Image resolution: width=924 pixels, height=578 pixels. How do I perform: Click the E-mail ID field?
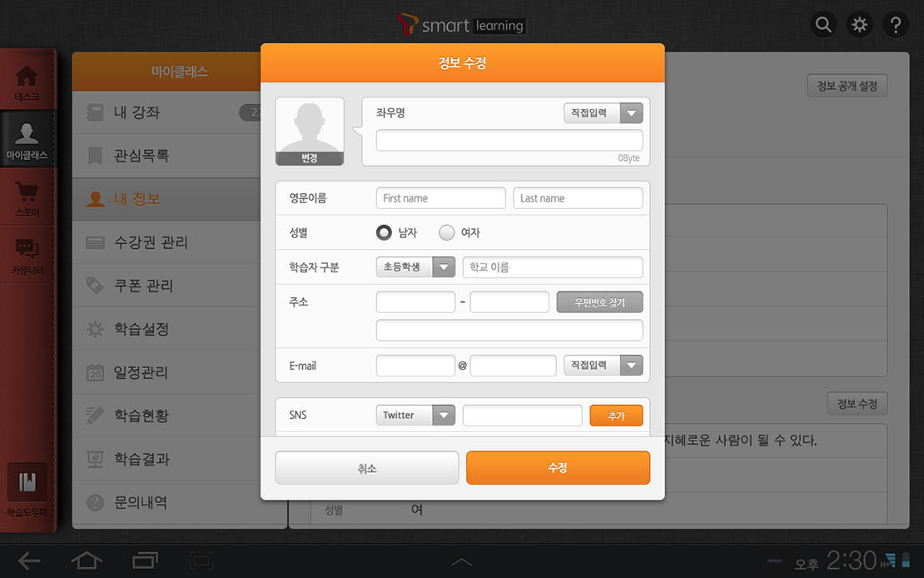point(415,365)
